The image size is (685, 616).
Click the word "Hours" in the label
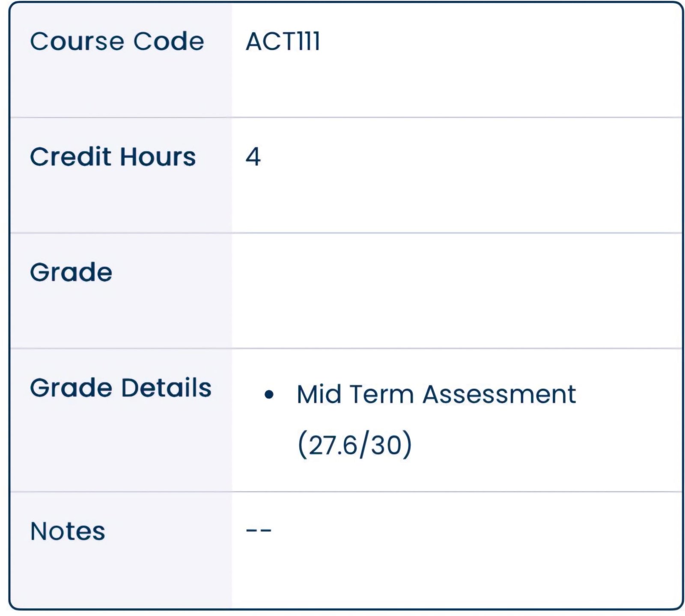pos(158,156)
